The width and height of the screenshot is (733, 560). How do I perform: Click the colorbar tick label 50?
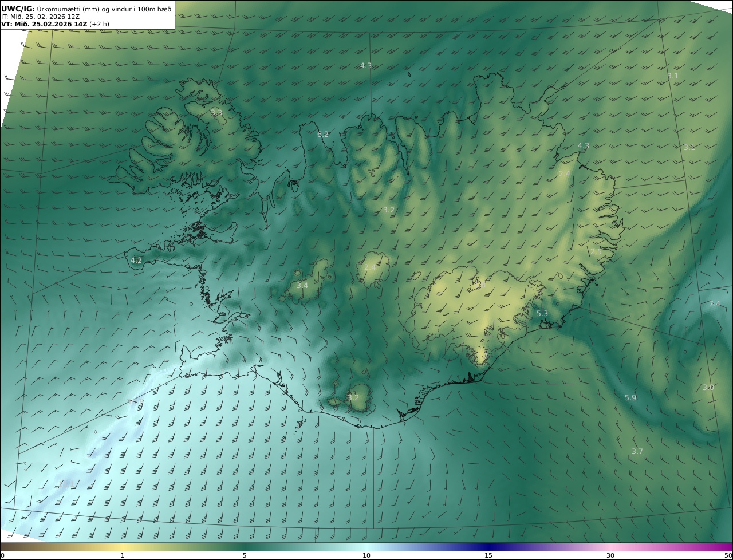pyautogui.click(x=728, y=555)
